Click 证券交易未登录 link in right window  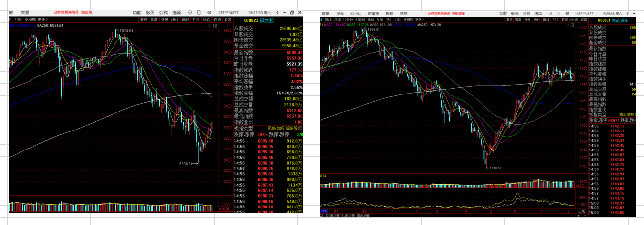point(439,14)
